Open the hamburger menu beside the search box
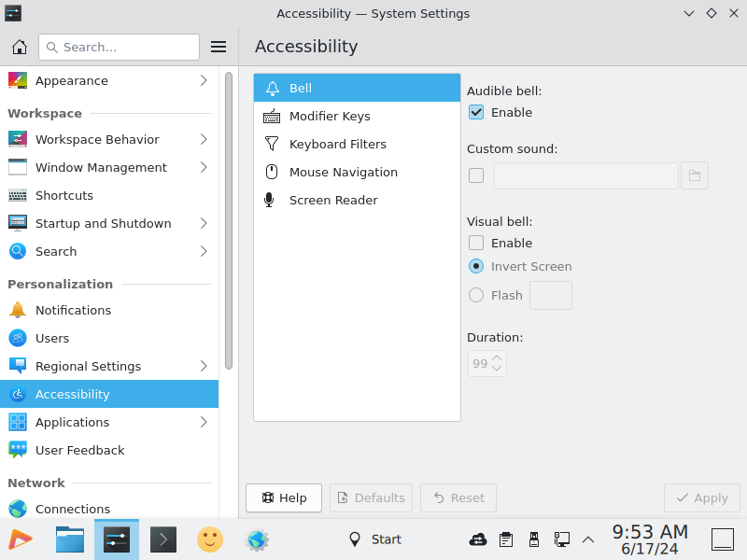The height and width of the screenshot is (560, 747). tap(218, 47)
